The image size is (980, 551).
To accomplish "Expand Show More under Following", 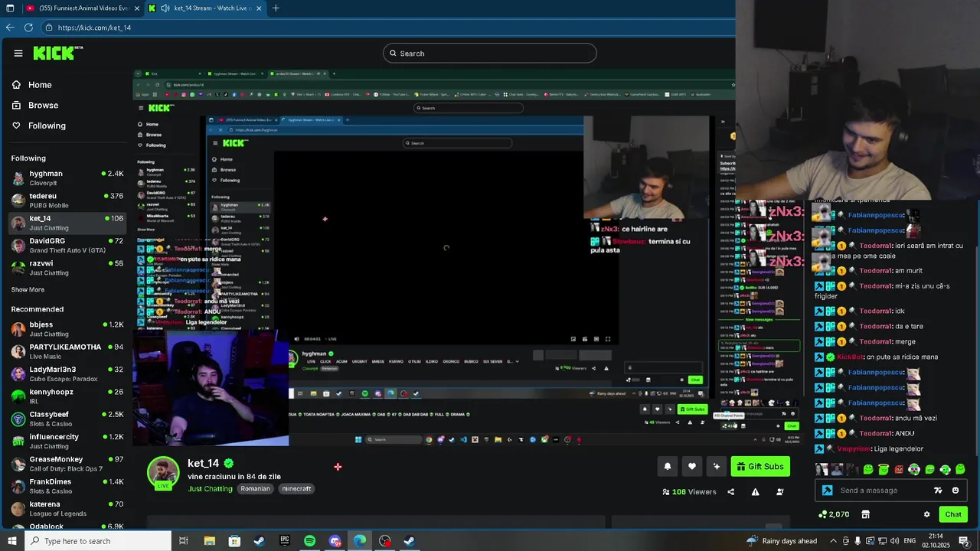I will [28, 290].
